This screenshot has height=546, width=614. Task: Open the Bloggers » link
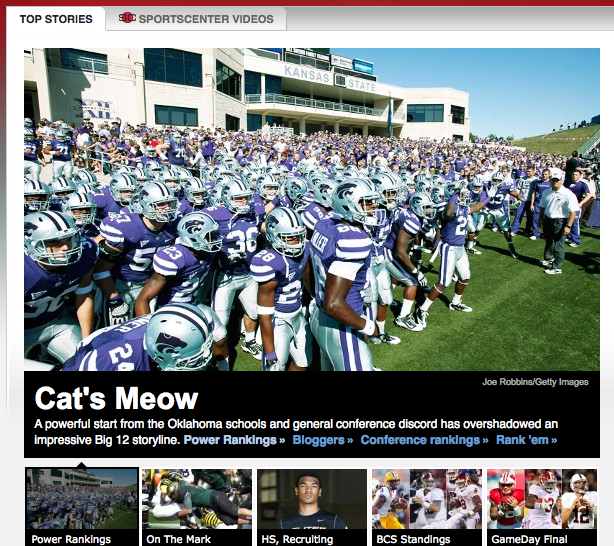tap(323, 440)
